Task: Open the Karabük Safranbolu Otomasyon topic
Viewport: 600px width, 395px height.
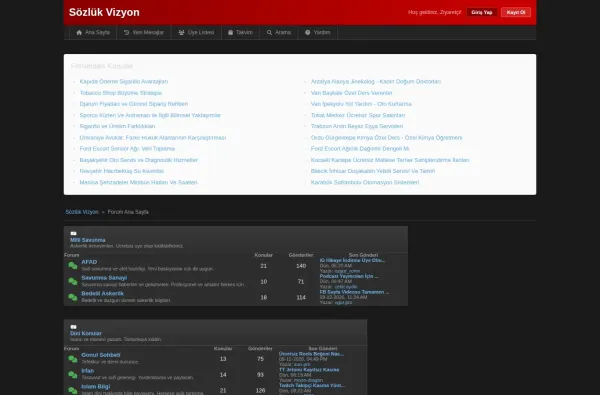Action: 365,183
